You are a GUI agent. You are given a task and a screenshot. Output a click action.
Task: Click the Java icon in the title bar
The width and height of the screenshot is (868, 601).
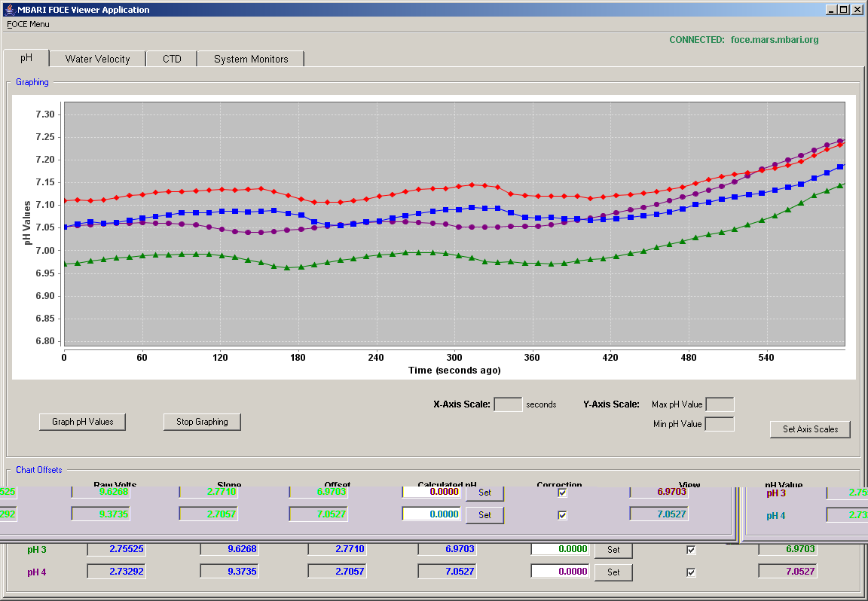pos(9,9)
